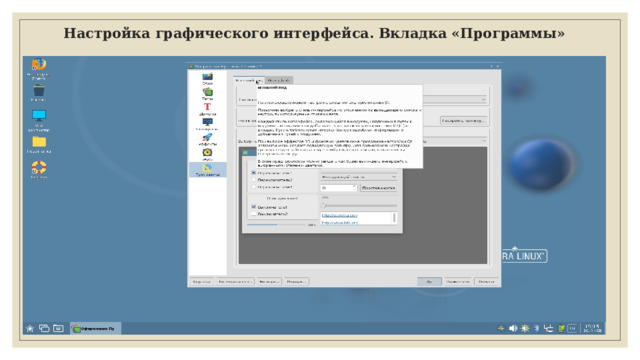
Task: Click into the numeric spin field in preview
Action: click(336, 188)
